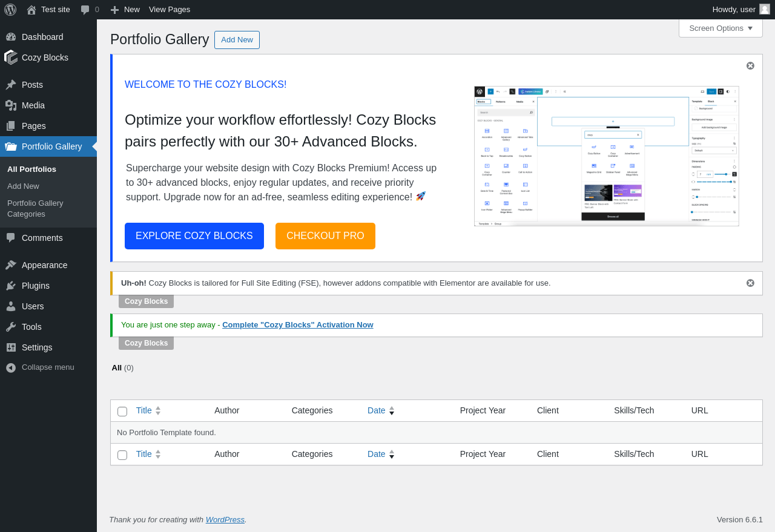This screenshot has height=532, width=775.
Task: Click footer Title column sort arrows
Action: tap(158, 454)
